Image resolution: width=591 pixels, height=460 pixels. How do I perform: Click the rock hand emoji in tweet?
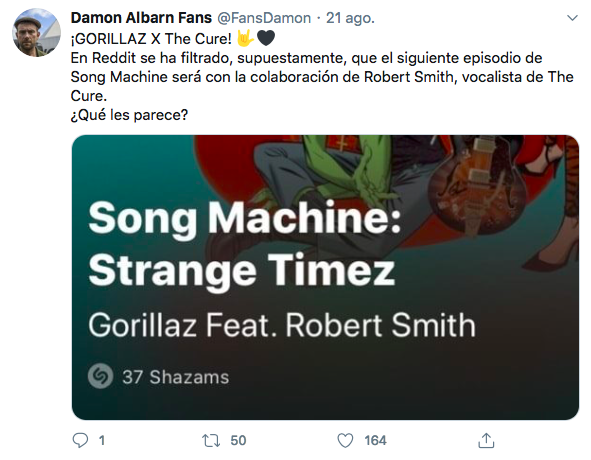point(245,38)
